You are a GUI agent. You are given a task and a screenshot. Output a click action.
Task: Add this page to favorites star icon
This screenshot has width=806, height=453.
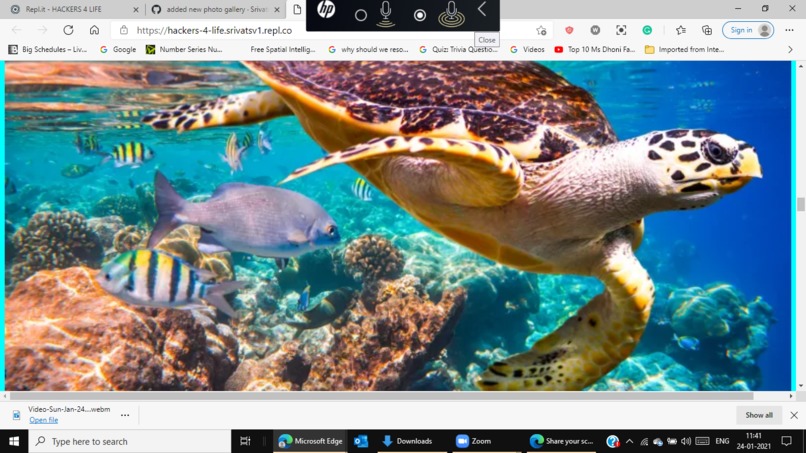(541, 30)
